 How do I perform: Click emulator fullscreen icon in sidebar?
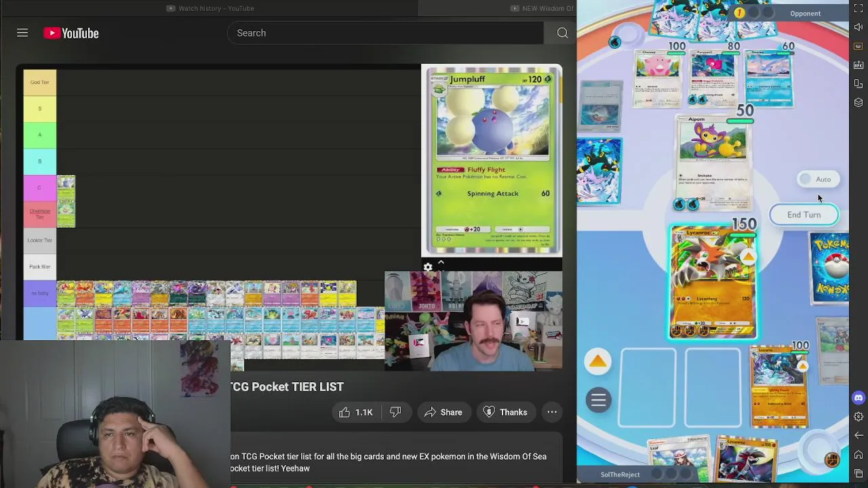859,8
